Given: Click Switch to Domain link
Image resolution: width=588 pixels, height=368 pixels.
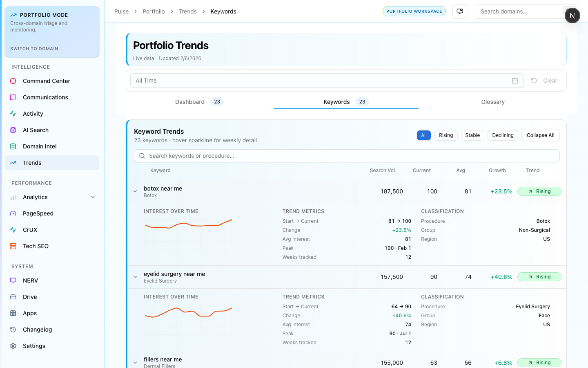Looking at the screenshot, I should [34, 49].
